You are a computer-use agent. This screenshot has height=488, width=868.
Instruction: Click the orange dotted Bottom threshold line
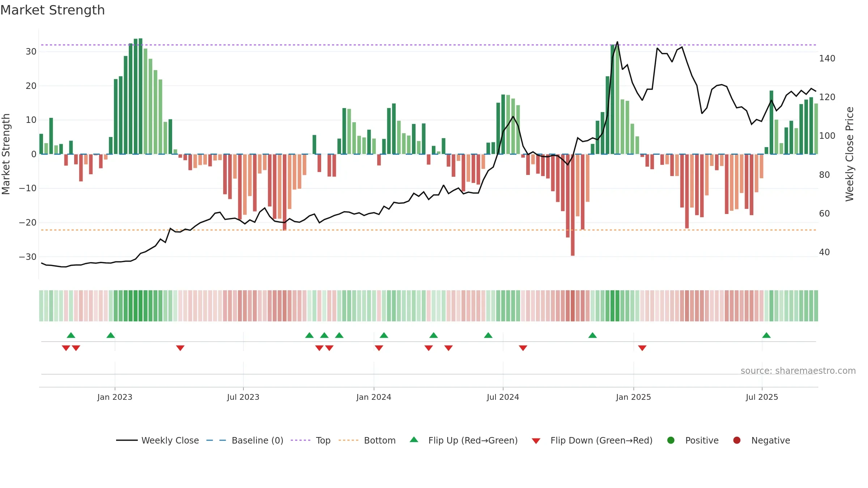[x=429, y=230]
